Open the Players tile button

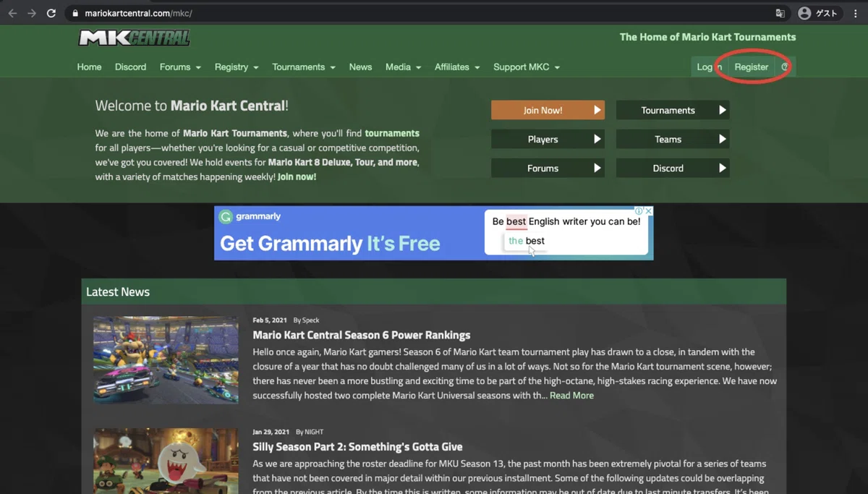pos(548,139)
